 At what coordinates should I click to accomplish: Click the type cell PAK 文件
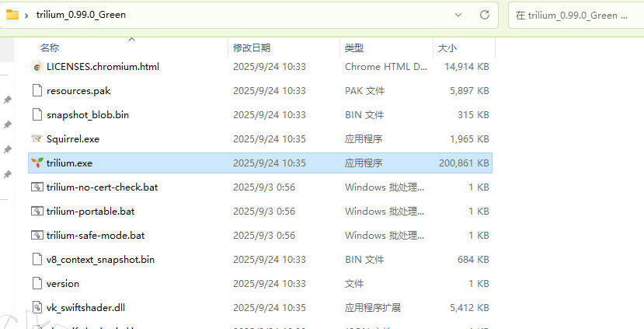click(364, 91)
